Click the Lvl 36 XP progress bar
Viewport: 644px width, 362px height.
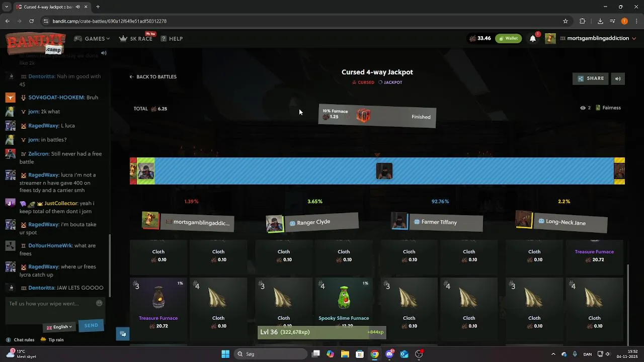click(x=322, y=332)
